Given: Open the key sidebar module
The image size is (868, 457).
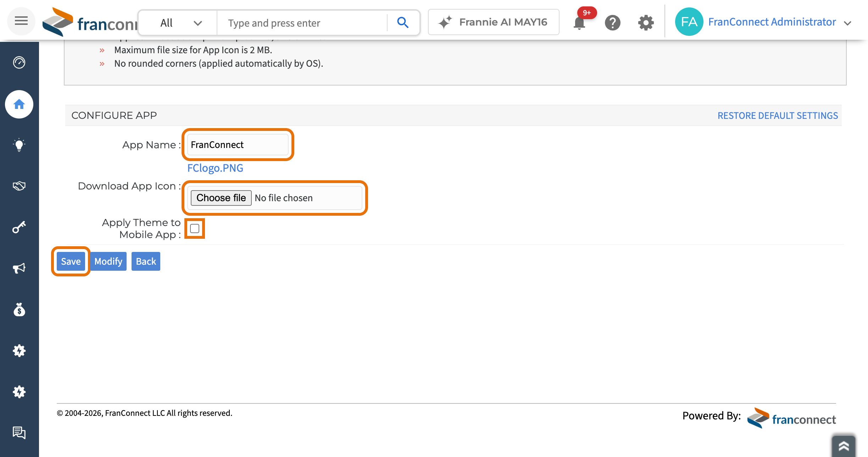Looking at the screenshot, I should (x=19, y=227).
